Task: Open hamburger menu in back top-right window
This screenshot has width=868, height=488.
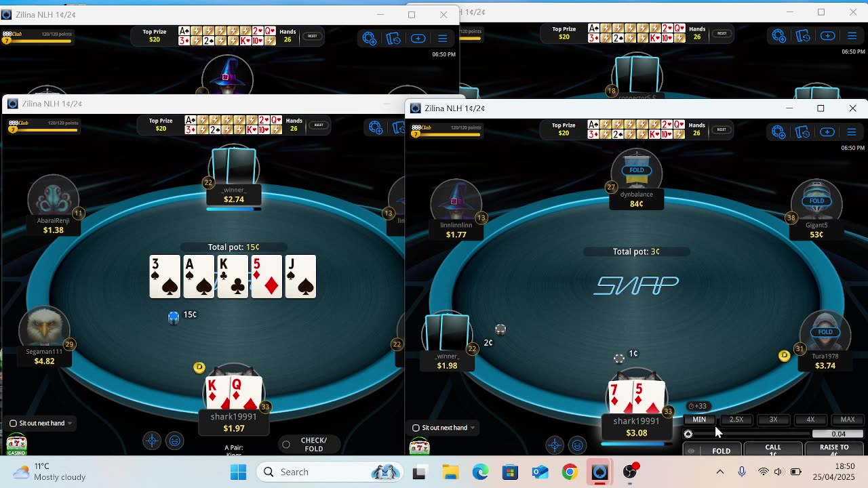Action: (852, 36)
